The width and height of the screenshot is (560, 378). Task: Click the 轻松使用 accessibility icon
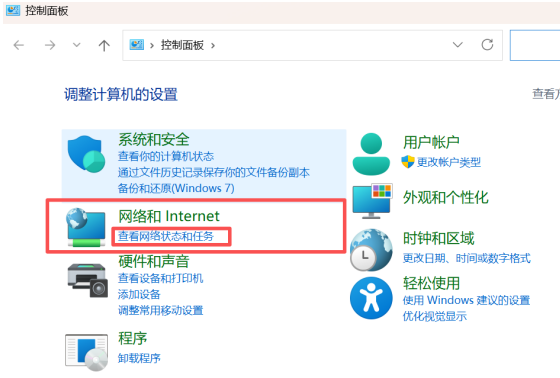371,298
